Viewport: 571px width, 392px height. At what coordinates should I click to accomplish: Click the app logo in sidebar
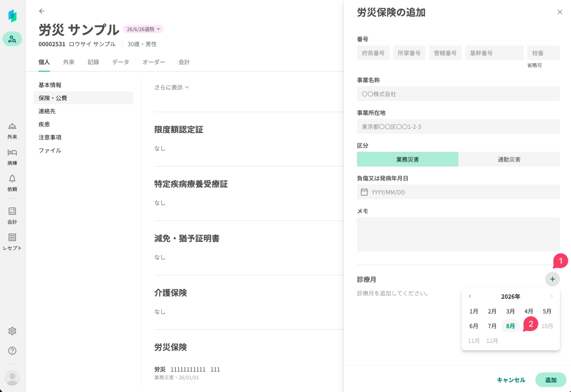[x=12, y=16]
